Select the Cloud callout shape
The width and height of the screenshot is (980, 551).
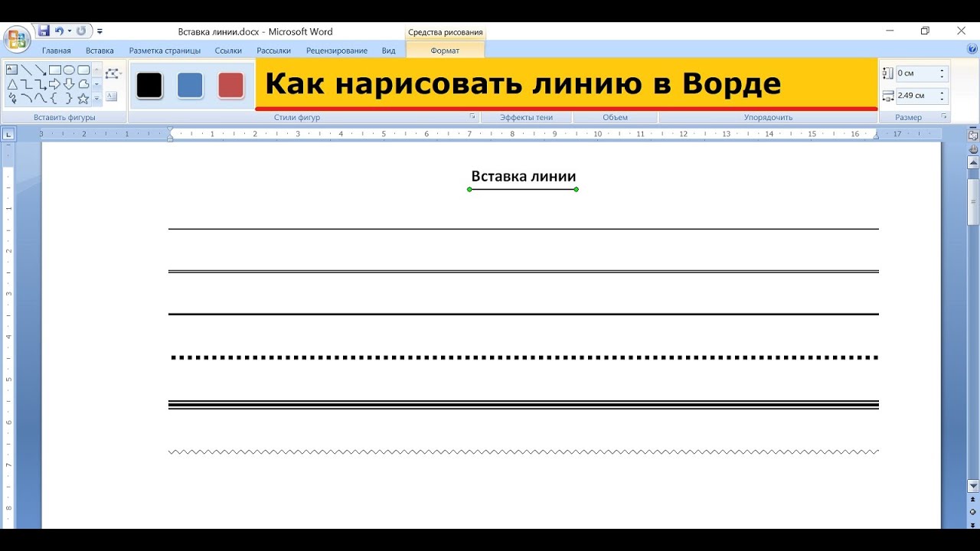[83, 84]
